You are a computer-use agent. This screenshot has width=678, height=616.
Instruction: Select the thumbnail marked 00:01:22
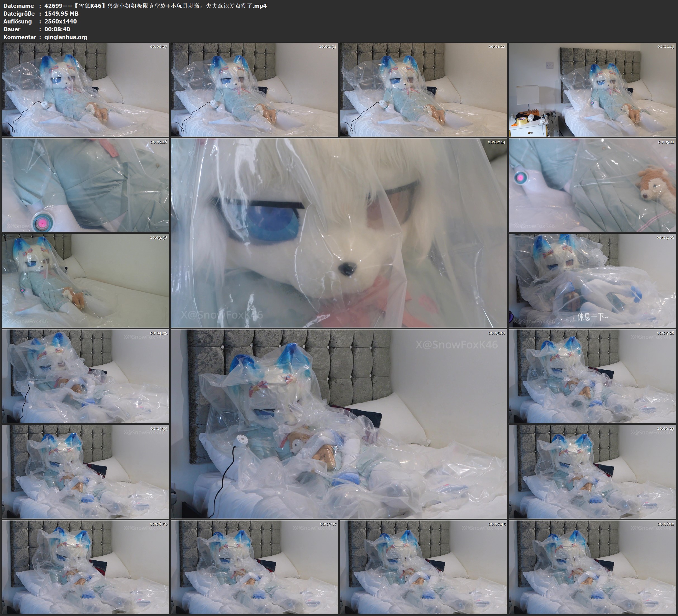[423, 90]
